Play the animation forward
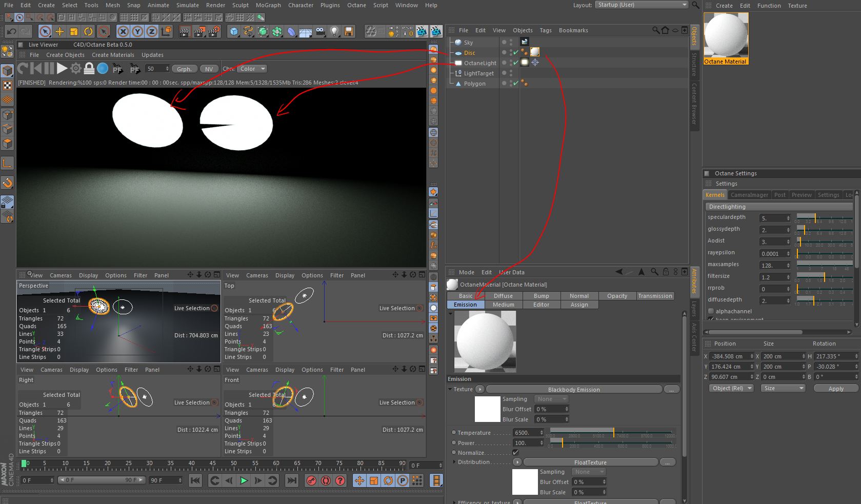The width and height of the screenshot is (861, 504). tap(244, 480)
